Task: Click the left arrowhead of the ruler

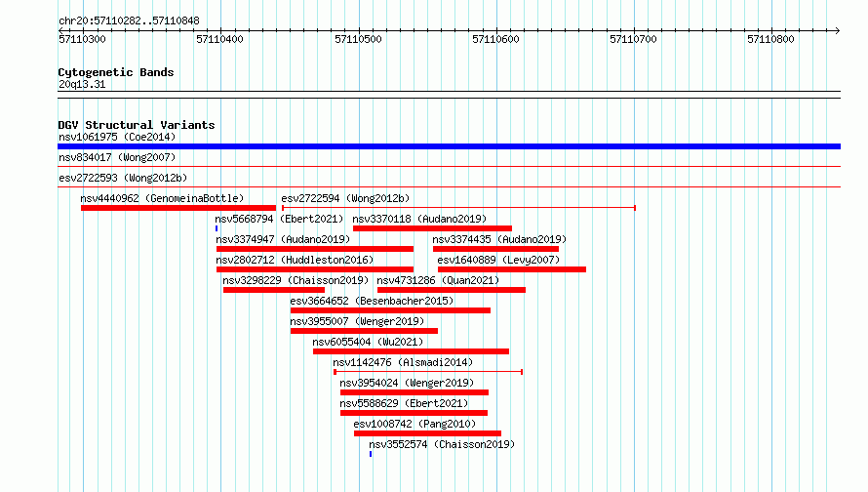Action: pos(60,30)
